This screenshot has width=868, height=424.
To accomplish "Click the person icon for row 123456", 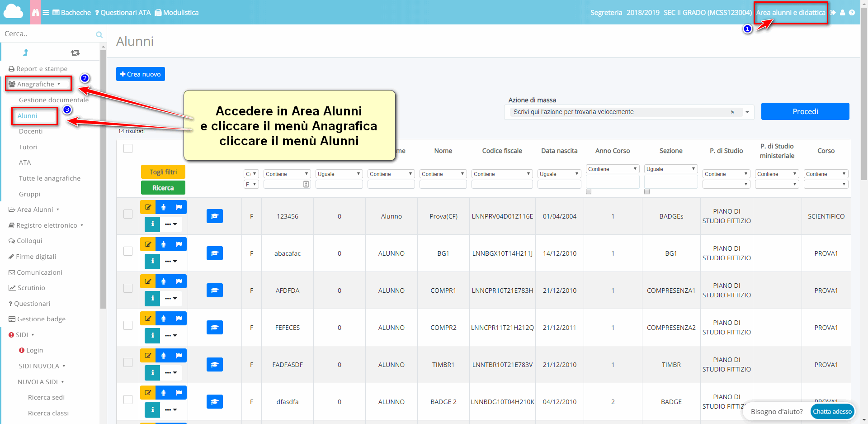I will point(163,207).
